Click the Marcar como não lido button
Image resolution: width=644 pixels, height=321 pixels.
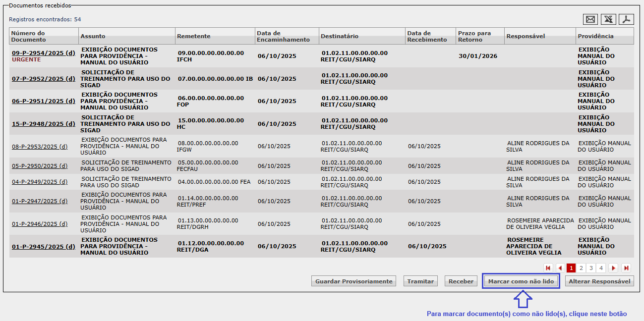click(521, 281)
